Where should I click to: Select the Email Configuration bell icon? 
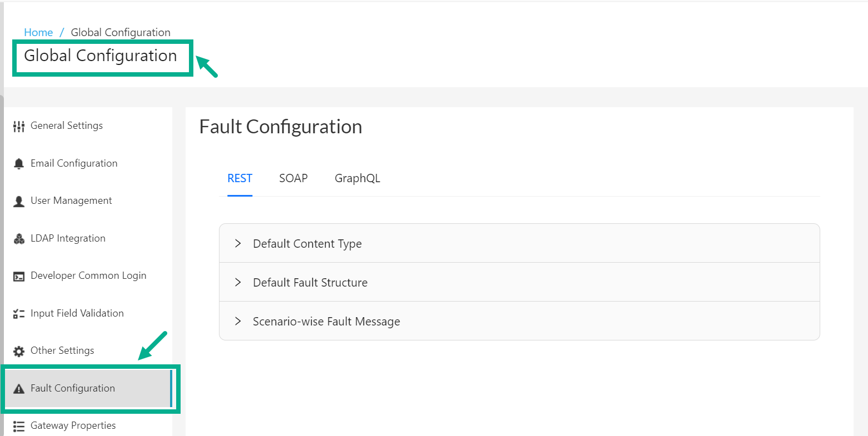point(18,163)
